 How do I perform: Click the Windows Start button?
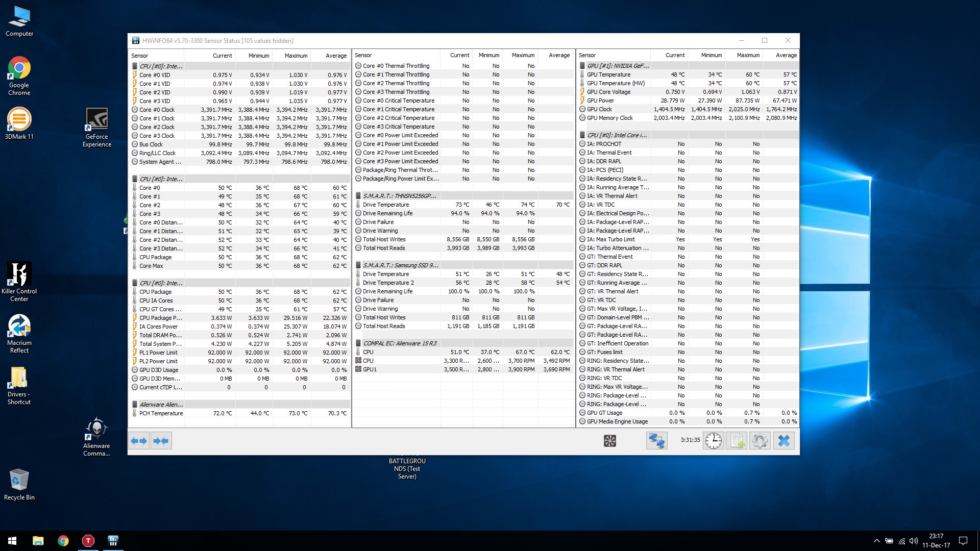coord(12,541)
